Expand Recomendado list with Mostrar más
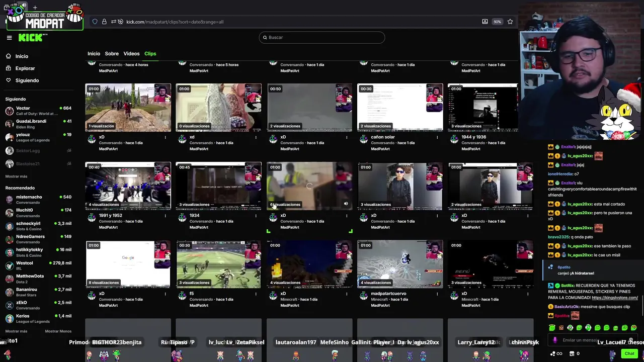The image size is (644, 362). coord(16,331)
